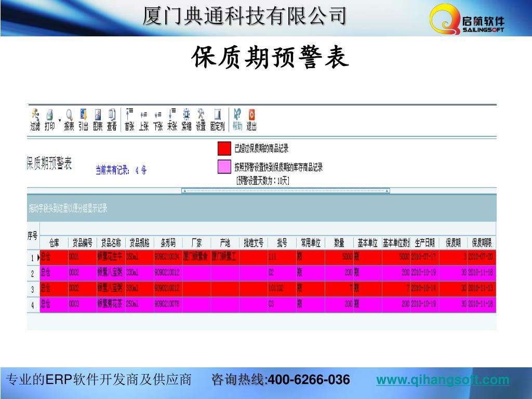Click goods code cell 0001
The width and height of the screenshot is (532, 399).
83,257
